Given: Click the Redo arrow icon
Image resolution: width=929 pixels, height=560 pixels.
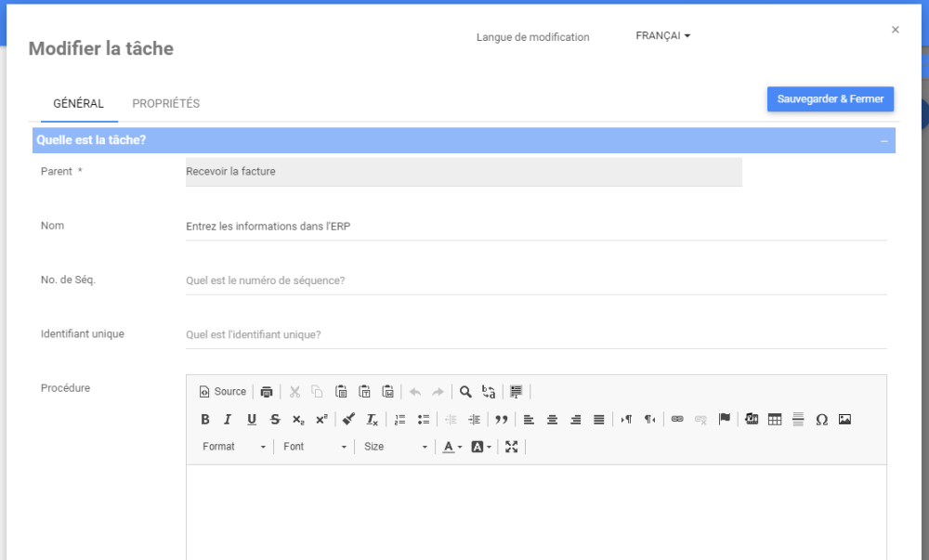Looking at the screenshot, I should click(438, 391).
